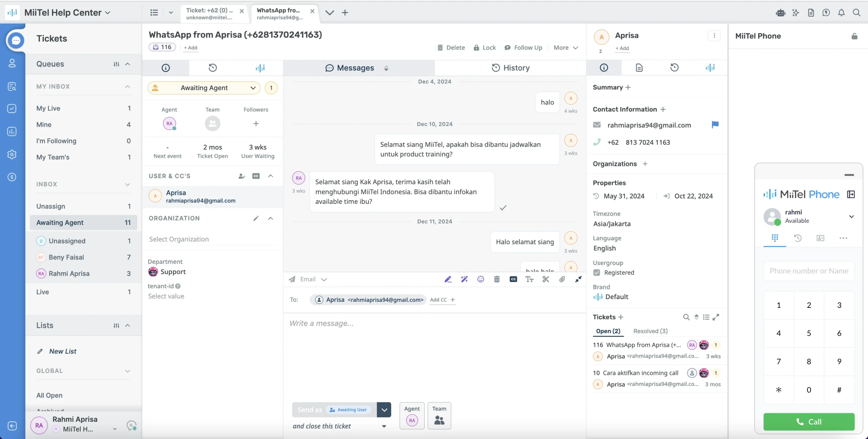This screenshot has width=868, height=439.
Task: Select the Rahmi Aprisa agent color badge
Action: tap(41, 273)
